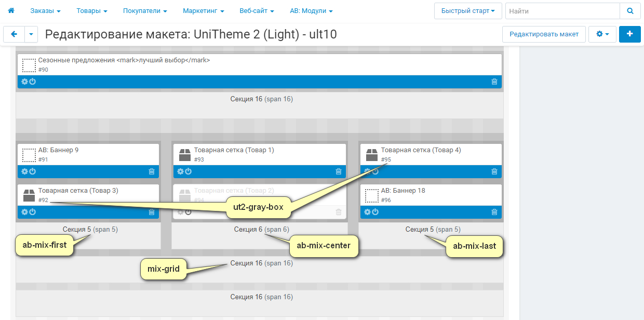
Task: Delete the АВ: Баннер 9 block
Action: point(152,171)
